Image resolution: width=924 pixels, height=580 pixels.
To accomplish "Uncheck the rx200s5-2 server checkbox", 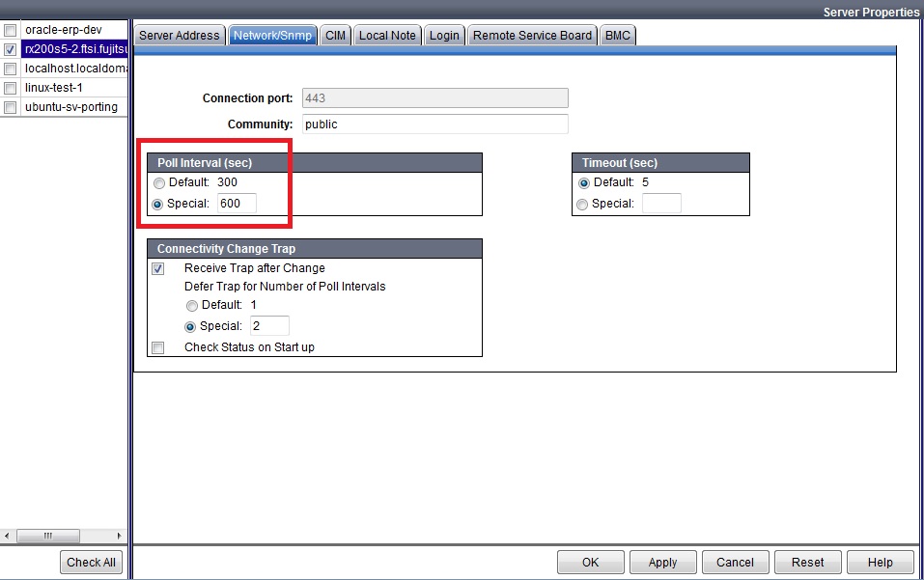I will [x=10, y=48].
